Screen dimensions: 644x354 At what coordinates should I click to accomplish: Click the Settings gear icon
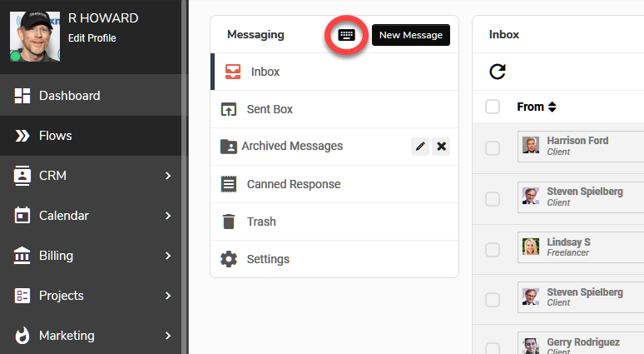[x=229, y=259]
